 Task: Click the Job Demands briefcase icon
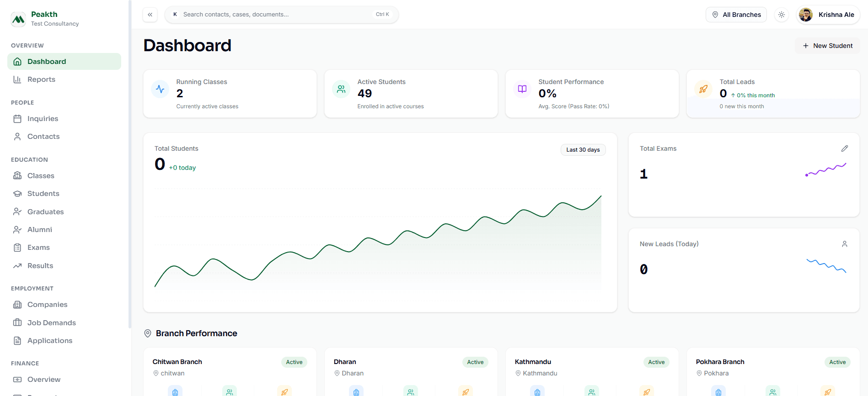tap(17, 323)
